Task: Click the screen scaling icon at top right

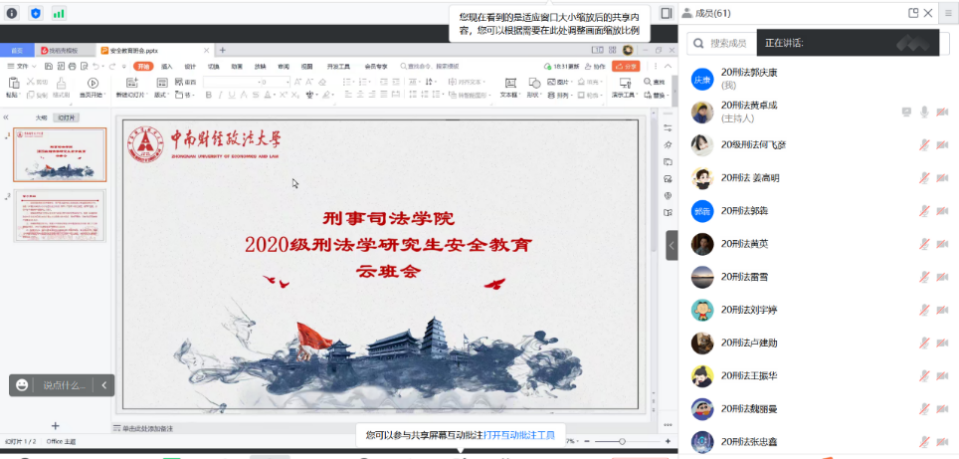Action: [x=667, y=13]
